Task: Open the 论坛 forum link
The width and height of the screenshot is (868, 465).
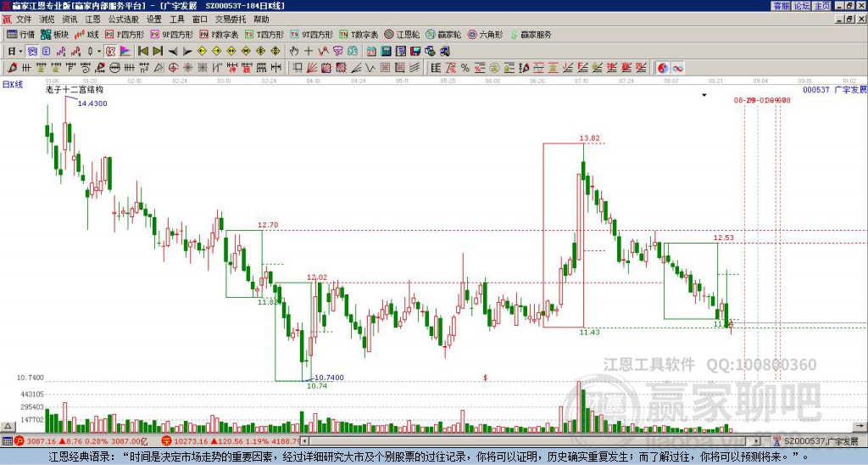Action: (x=802, y=6)
